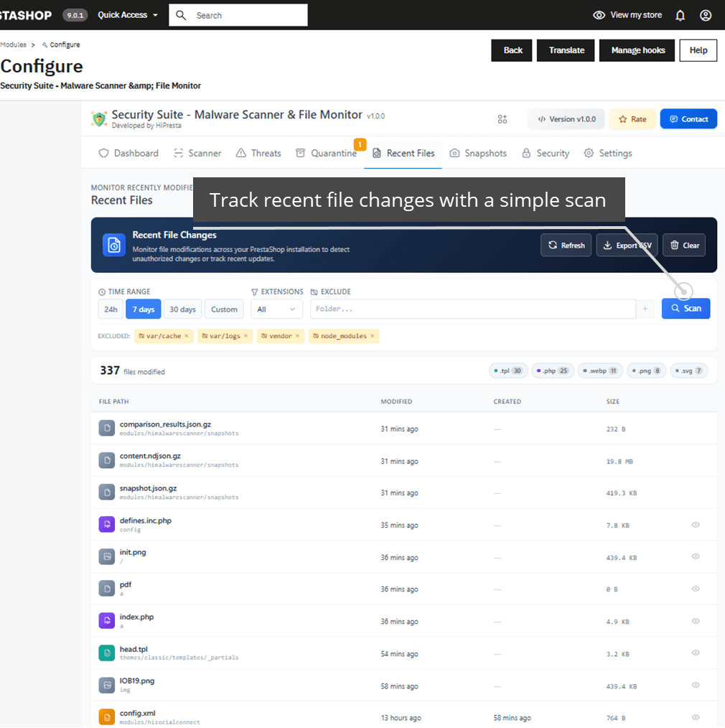Open the Security tab

coord(546,153)
